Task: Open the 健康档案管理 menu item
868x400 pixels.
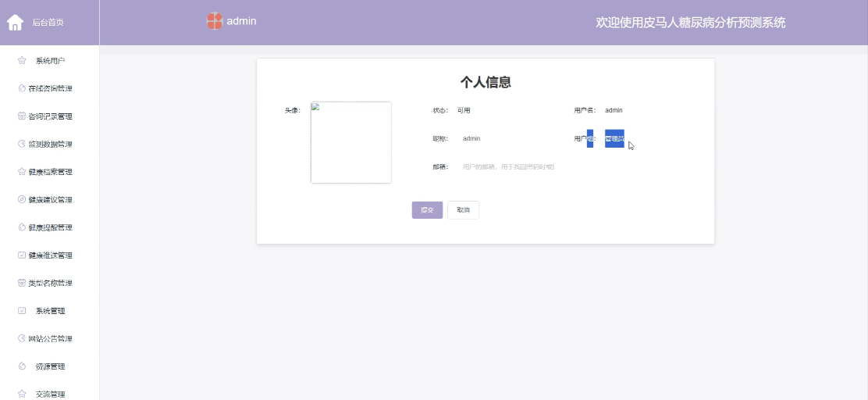Action: coord(50,172)
